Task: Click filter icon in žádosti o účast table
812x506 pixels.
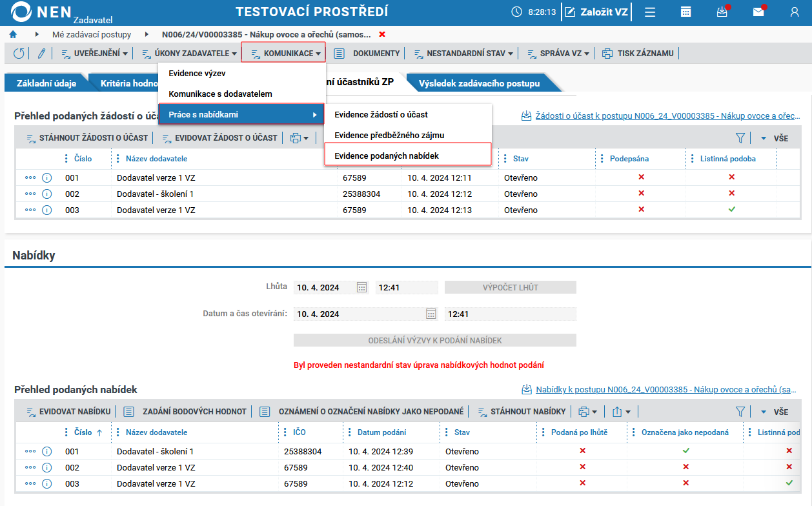Action: pos(740,138)
